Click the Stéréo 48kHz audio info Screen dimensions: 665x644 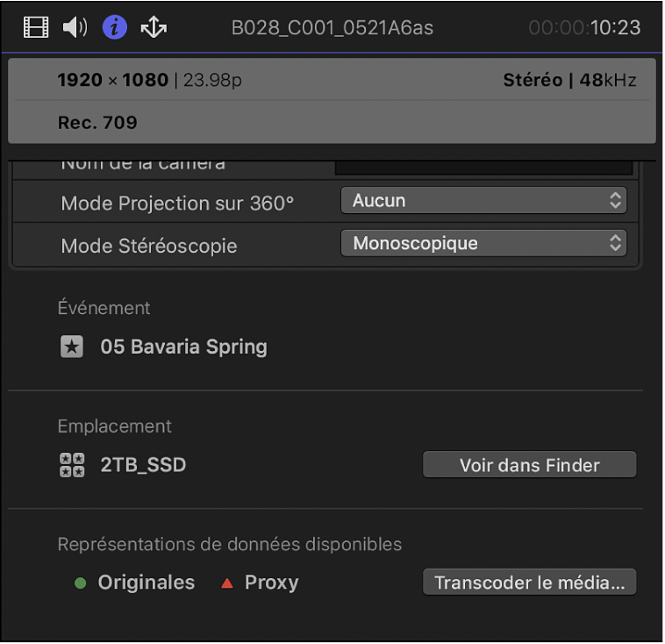tap(569, 80)
